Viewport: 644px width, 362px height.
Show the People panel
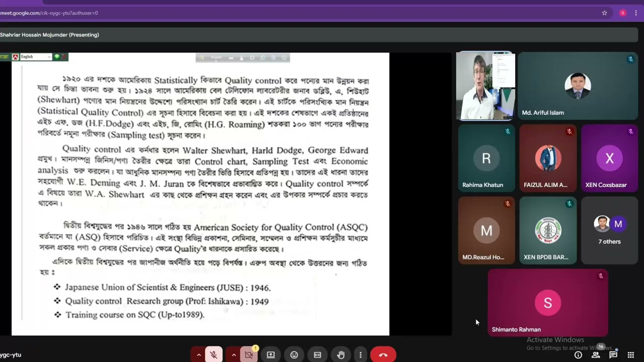596,355
